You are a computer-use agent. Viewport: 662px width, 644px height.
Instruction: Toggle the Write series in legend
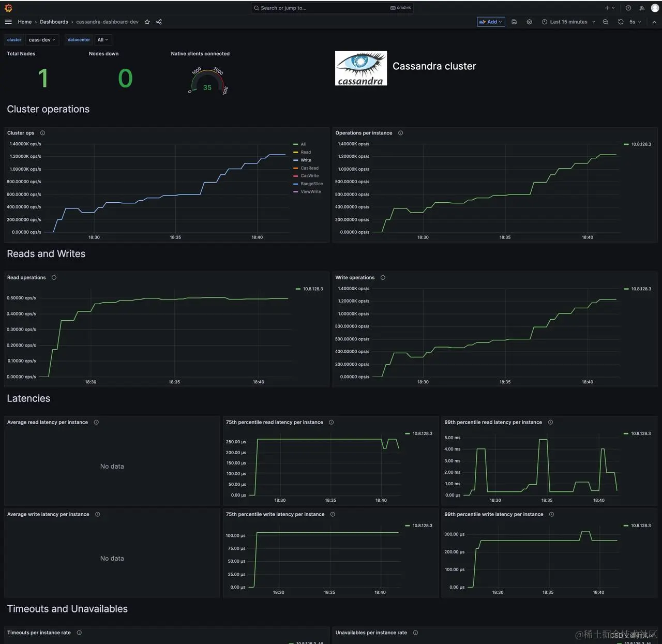[x=306, y=160]
